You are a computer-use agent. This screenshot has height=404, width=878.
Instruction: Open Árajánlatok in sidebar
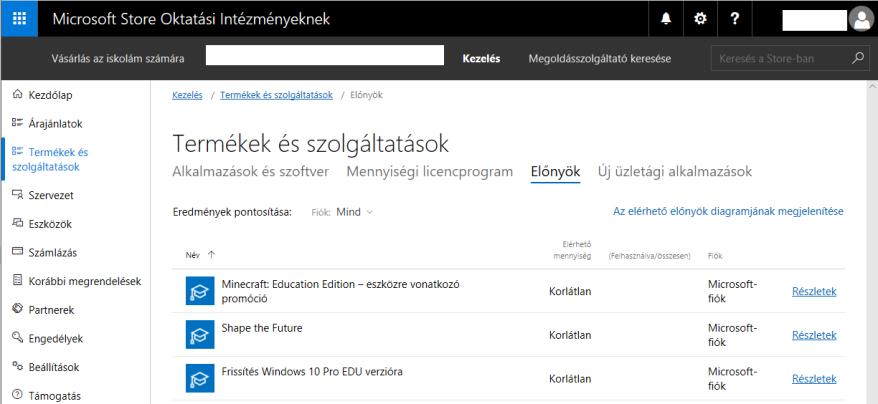point(55,124)
